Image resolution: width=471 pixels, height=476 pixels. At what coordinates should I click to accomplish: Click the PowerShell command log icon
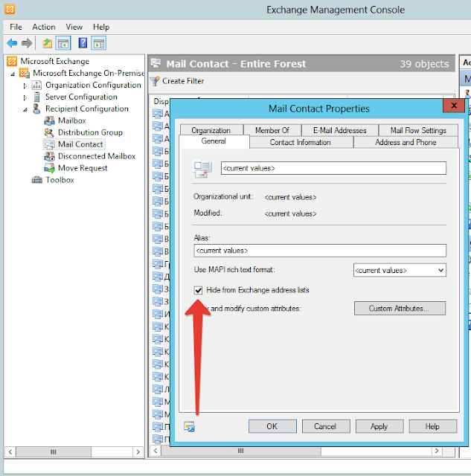pos(189,426)
